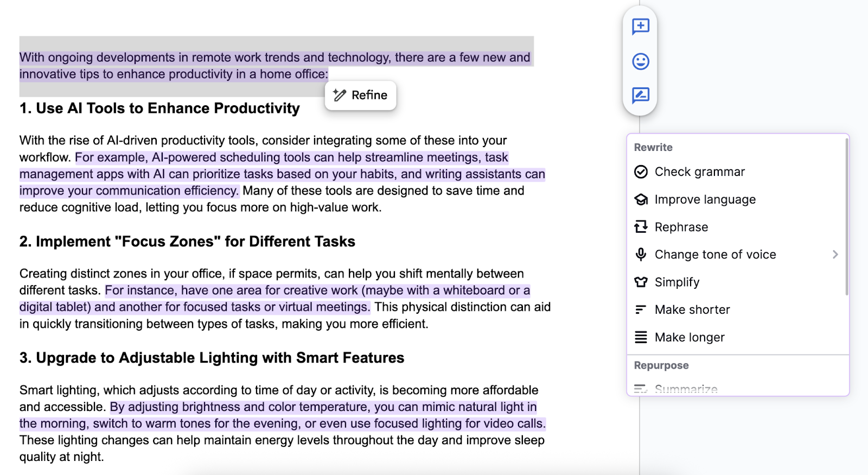Click the Adjustable Lighting heading text
Viewport: 868px width, 475px height.
point(212,358)
